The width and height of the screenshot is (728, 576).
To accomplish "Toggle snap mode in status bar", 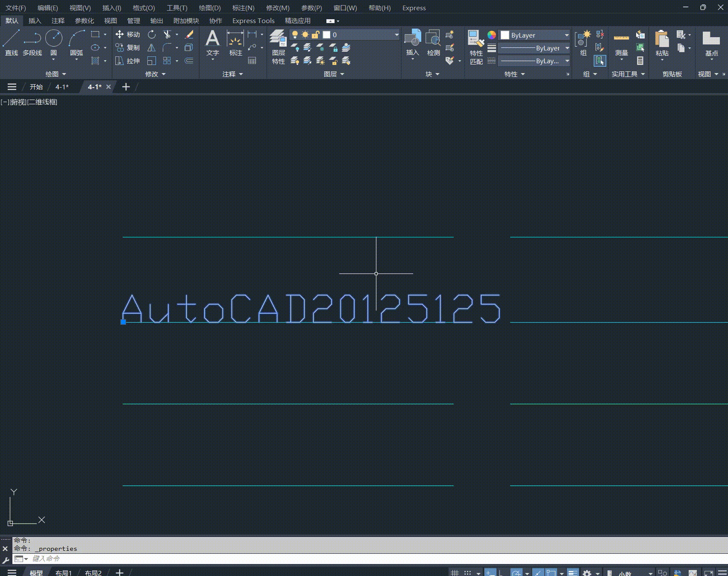I will pos(468,573).
